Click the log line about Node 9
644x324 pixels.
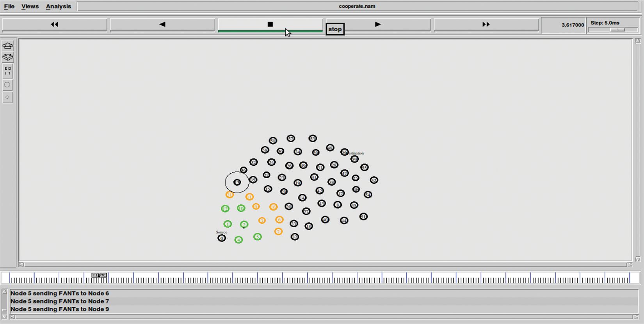pos(60,309)
